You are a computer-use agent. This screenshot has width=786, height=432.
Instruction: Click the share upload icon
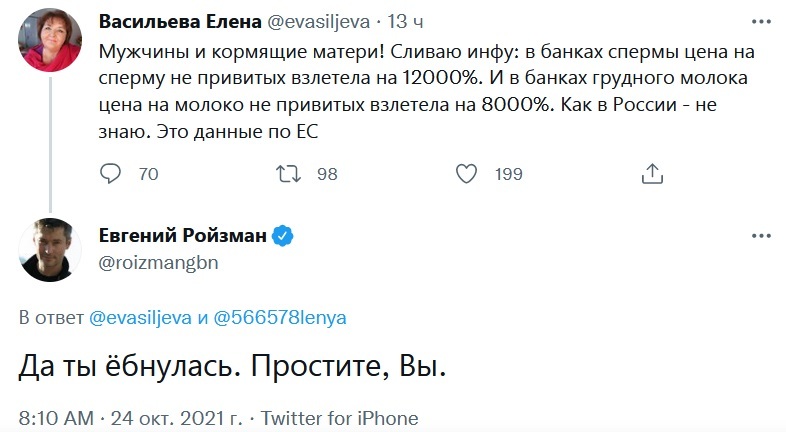[x=651, y=174]
